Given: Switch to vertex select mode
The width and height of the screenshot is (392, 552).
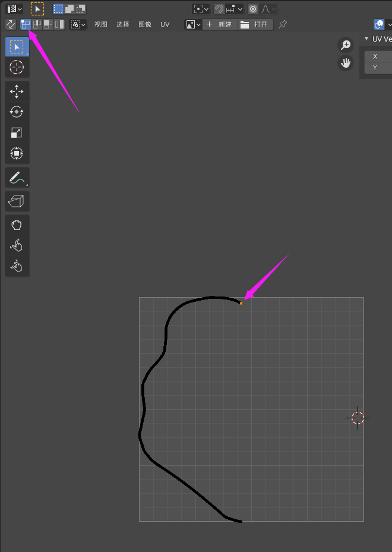Looking at the screenshot, I should pyautogui.click(x=26, y=24).
